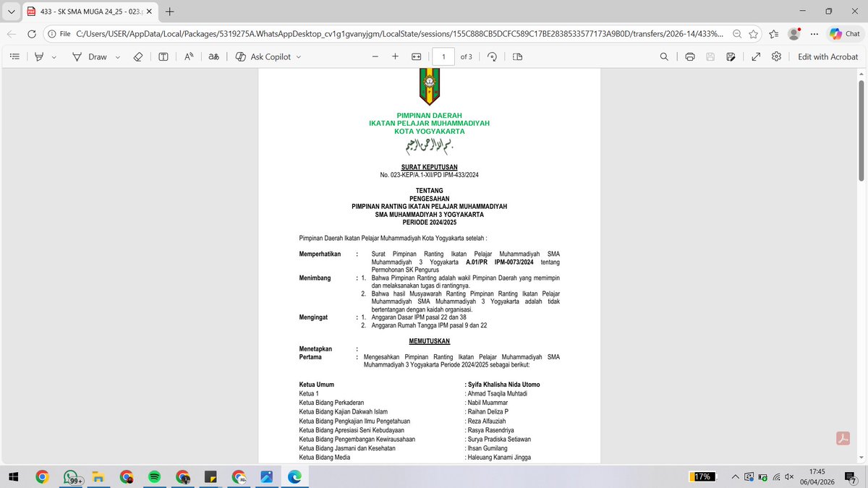Open File Explorer from the taskbar

coord(99,477)
